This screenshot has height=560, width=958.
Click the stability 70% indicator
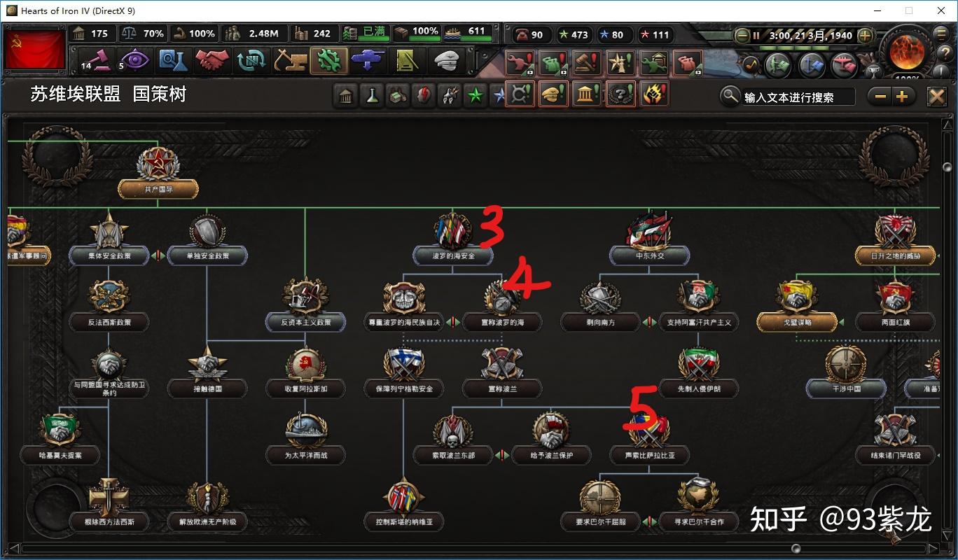click(143, 34)
